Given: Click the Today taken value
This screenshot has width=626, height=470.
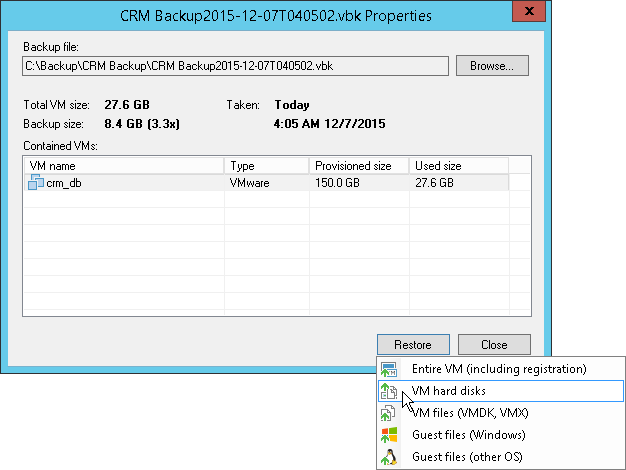Looking at the screenshot, I should 292,105.
